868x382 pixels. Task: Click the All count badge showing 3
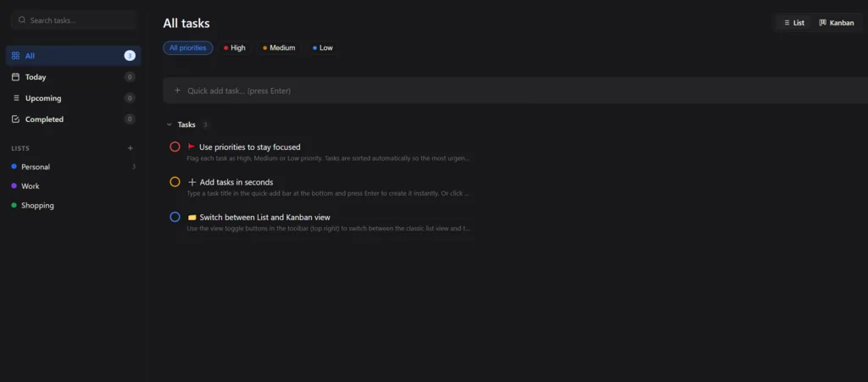[130, 55]
